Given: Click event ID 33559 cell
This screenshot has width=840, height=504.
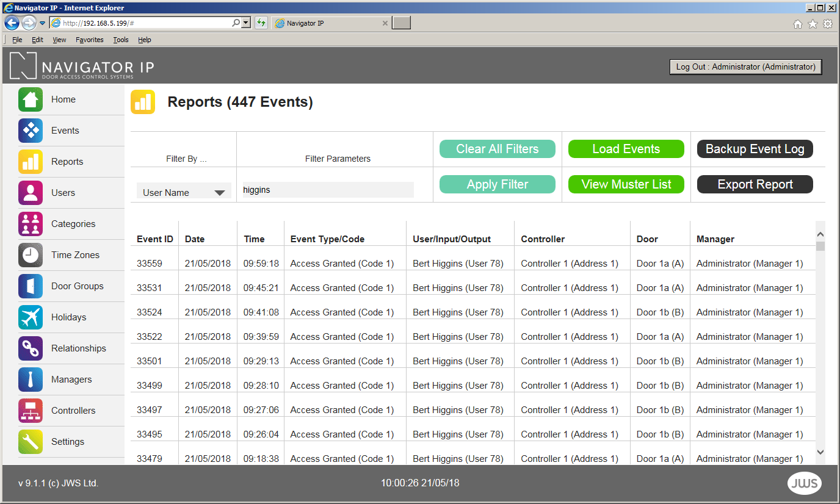Looking at the screenshot, I should pos(150,264).
